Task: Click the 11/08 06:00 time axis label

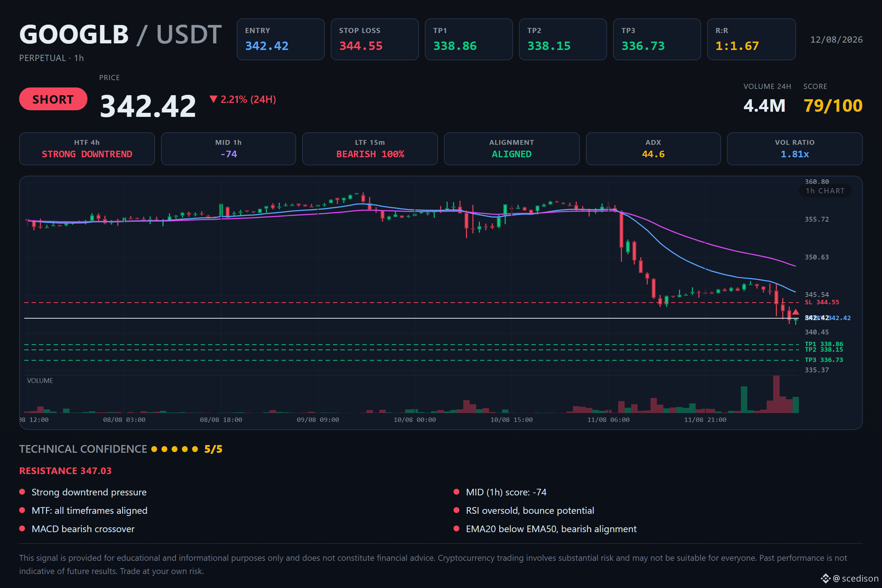Action: (x=608, y=420)
